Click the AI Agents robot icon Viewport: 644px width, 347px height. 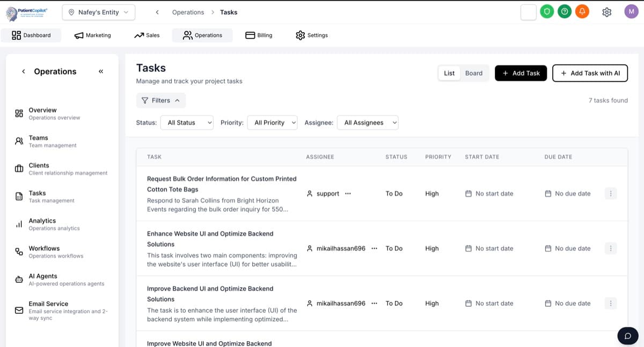pyautogui.click(x=19, y=279)
